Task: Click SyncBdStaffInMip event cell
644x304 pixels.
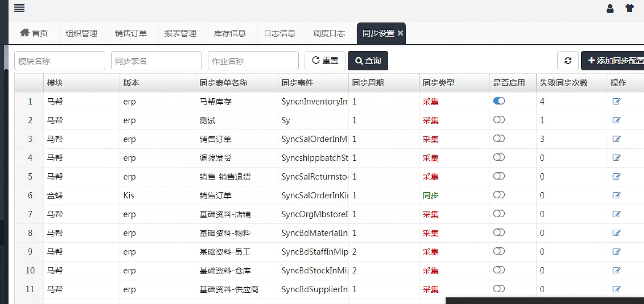Action: [313, 252]
